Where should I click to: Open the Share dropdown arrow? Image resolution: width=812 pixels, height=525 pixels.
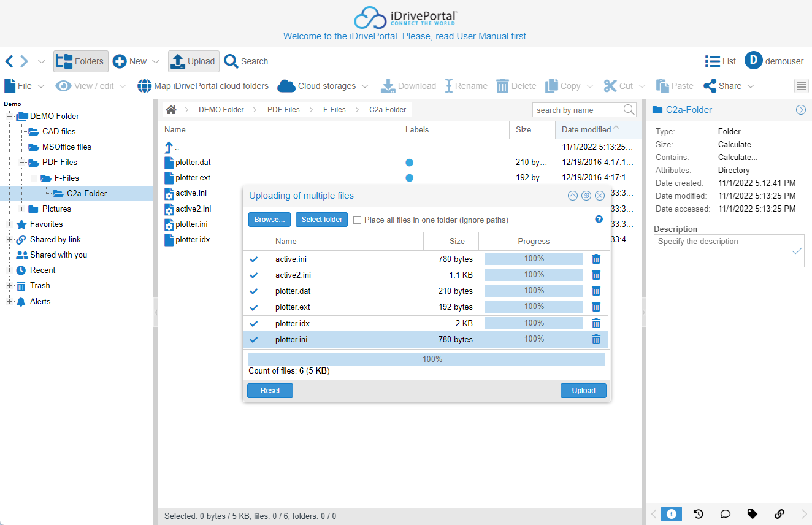(x=751, y=86)
